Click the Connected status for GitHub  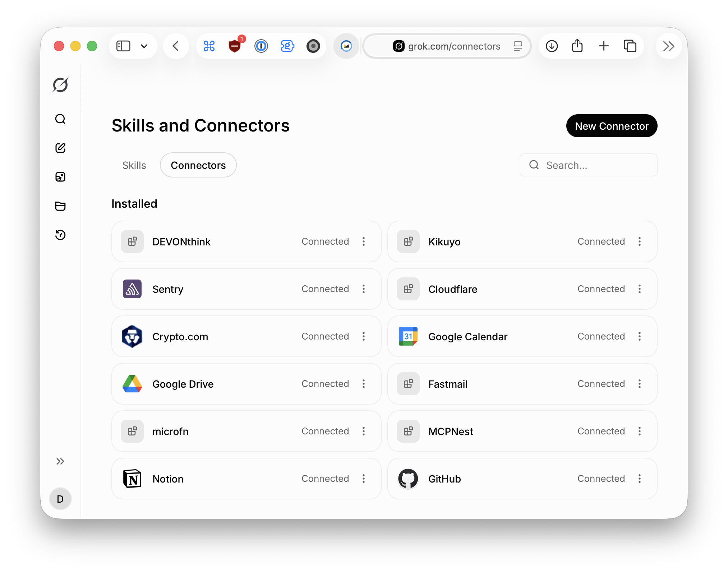tap(601, 479)
